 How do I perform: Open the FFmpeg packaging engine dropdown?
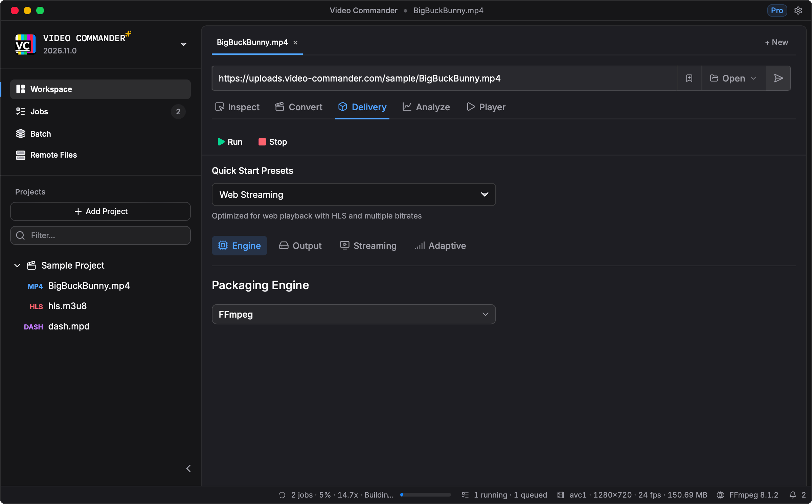click(x=354, y=314)
